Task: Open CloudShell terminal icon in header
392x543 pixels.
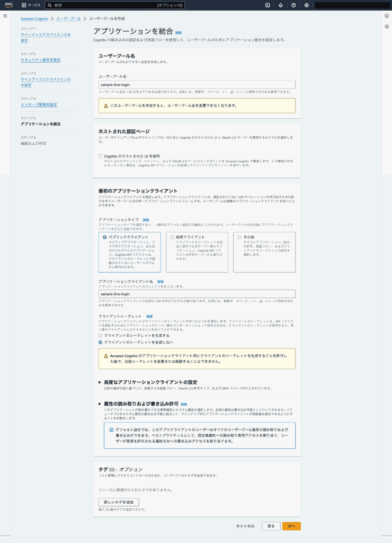Action: (268, 5)
